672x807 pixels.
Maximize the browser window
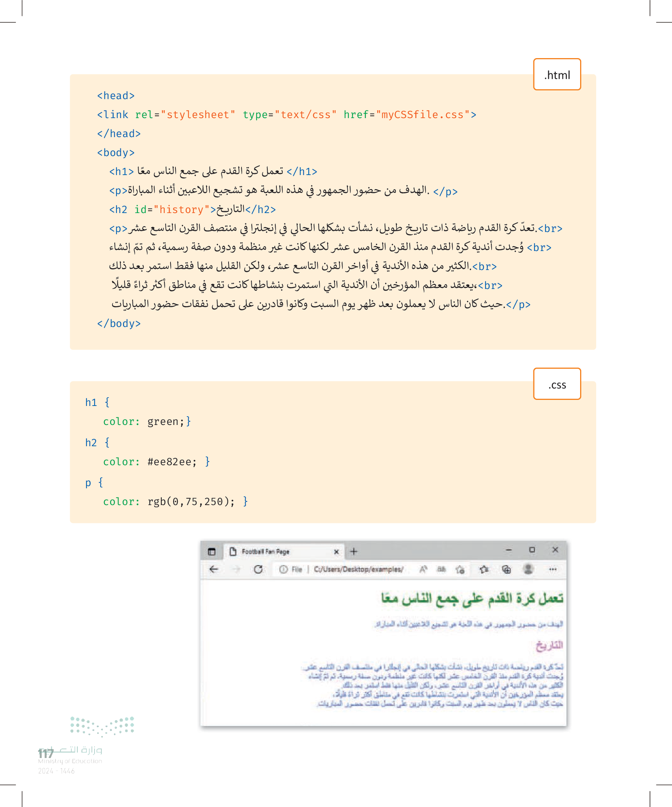pyautogui.click(x=532, y=550)
